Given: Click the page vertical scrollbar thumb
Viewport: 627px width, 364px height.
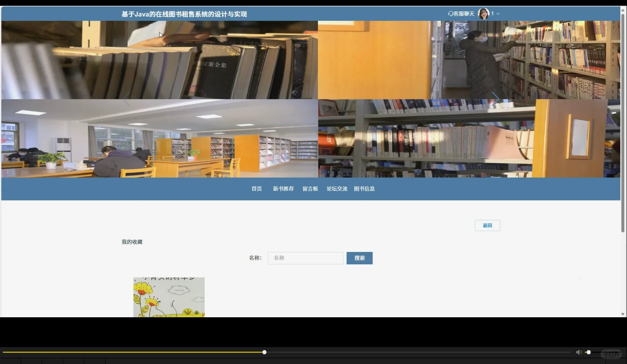Looking at the screenshot, I should [x=623, y=123].
